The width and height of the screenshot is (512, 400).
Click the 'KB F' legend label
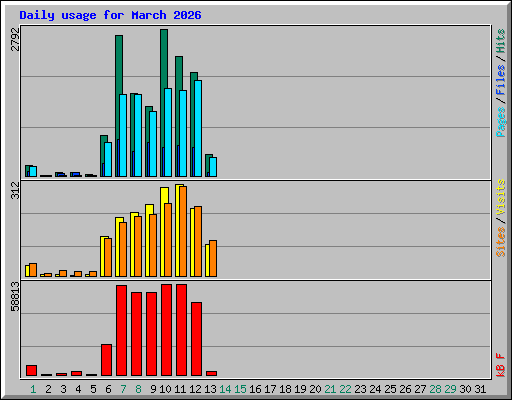[x=500, y=365]
